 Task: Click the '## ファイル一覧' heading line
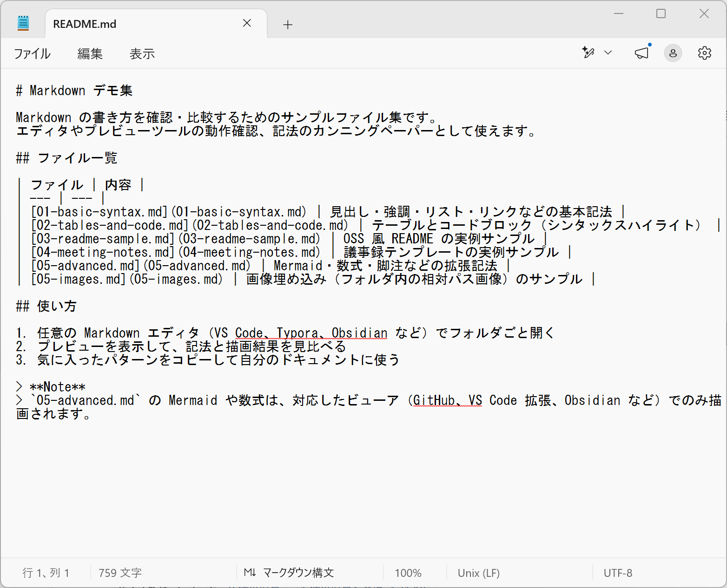coord(66,158)
